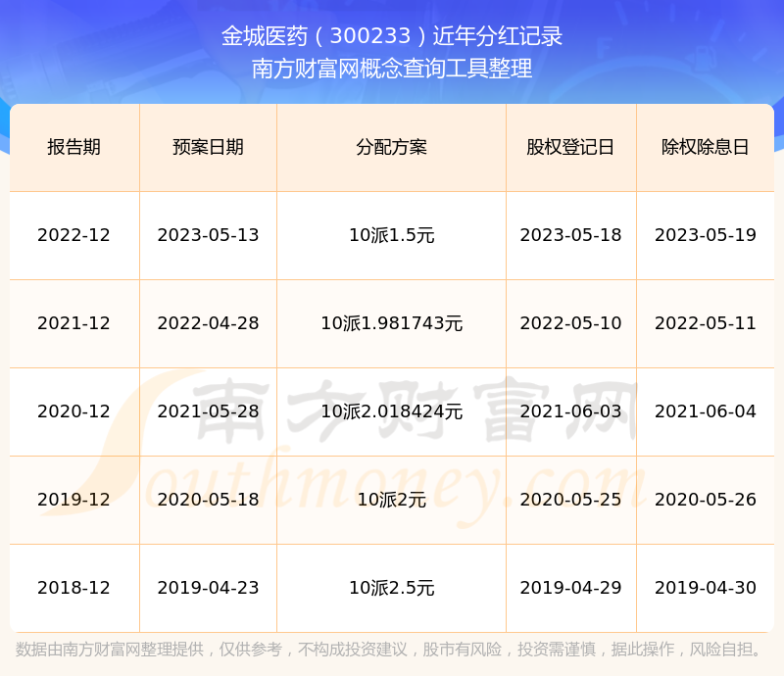Click the plan cell 10派2.018424元

click(391, 411)
